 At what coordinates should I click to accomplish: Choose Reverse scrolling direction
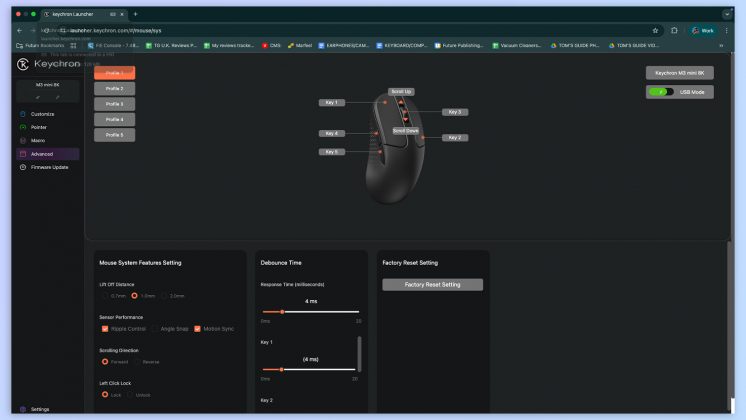(x=135, y=361)
